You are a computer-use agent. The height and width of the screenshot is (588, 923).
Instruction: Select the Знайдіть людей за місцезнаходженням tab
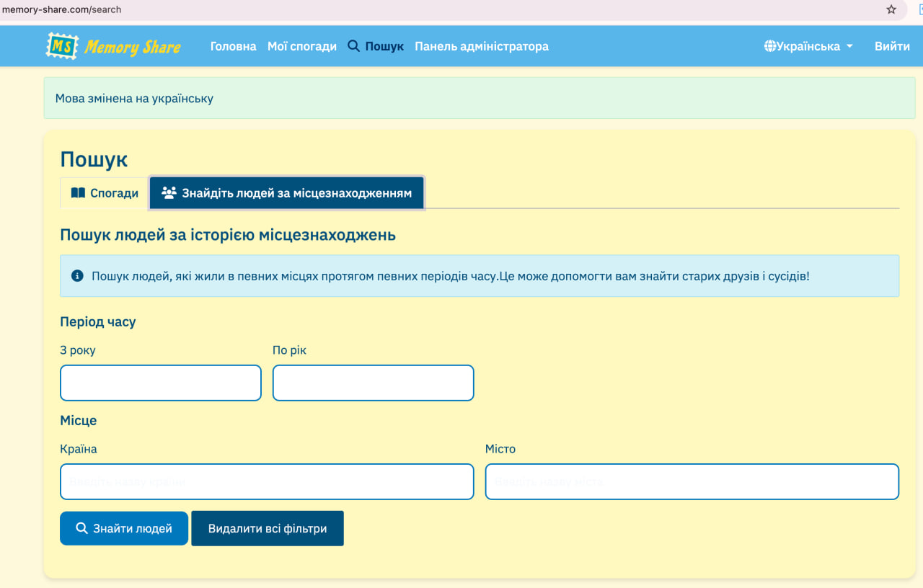click(x=287, y=193)
